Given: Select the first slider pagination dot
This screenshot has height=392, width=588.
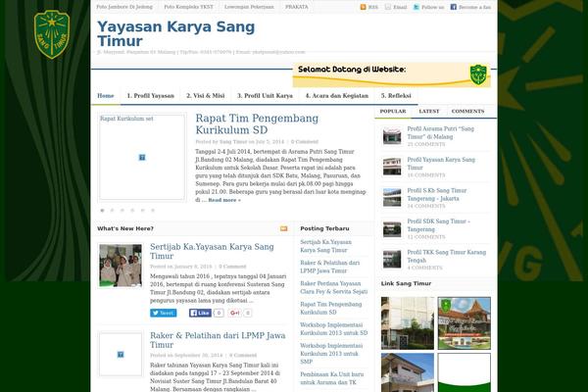Looking at the screenshot, I should coord(102,211).
